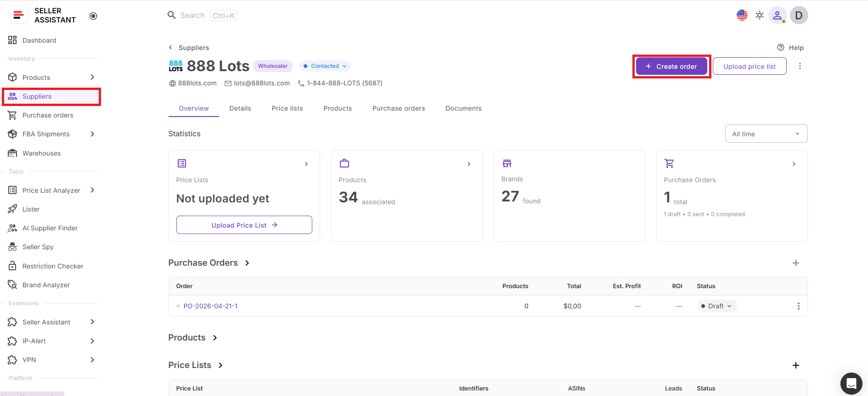The height and width of the screenshot is (396, 868).
Task: Click the search magnifier icon
Action: click(x=172, y=15)
